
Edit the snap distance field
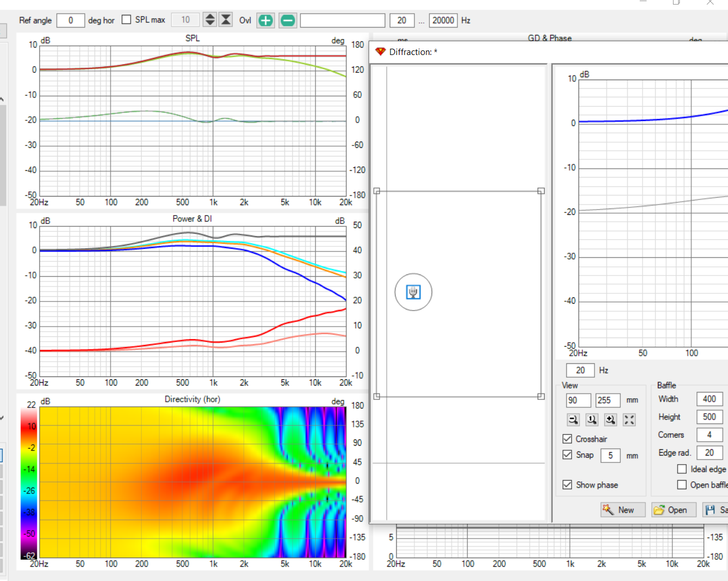[x=610, y=456]
